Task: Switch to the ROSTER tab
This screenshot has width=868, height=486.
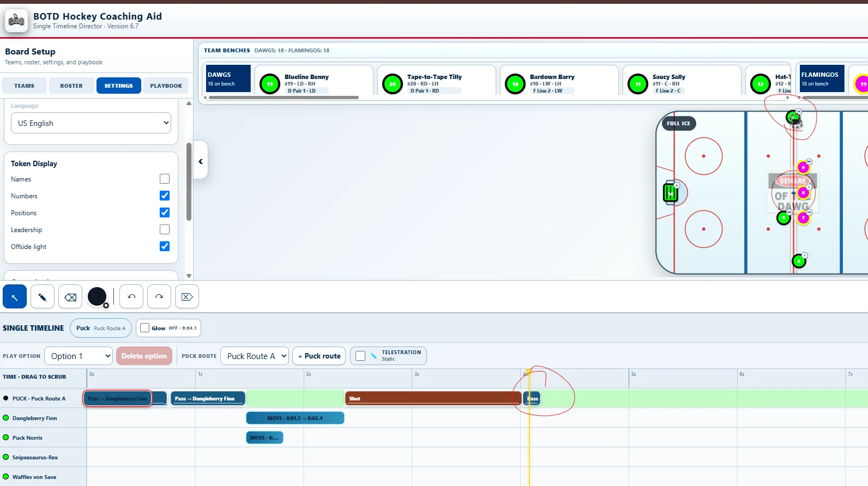Action: click(71, 86)
